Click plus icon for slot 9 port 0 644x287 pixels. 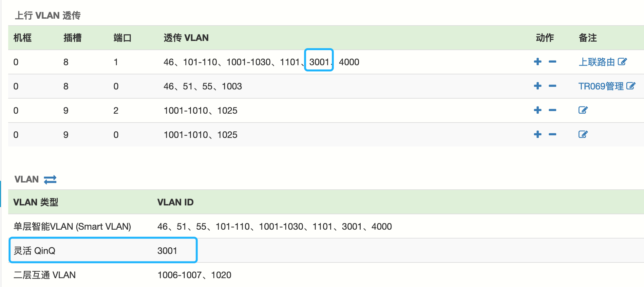(x=538, y=134)
